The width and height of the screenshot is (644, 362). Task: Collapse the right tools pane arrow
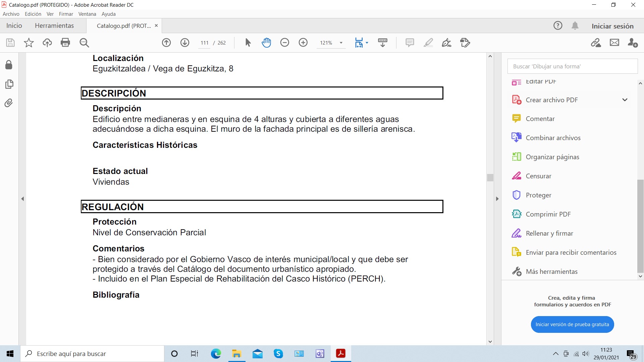point(497,199)
